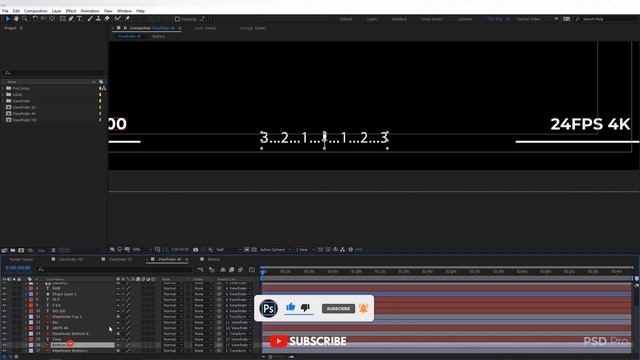Image resolution: width=640 pixels, height=360 pixels.
Task: Open parent dropdown for Rec layer
Action: click(x=238, y=322)
